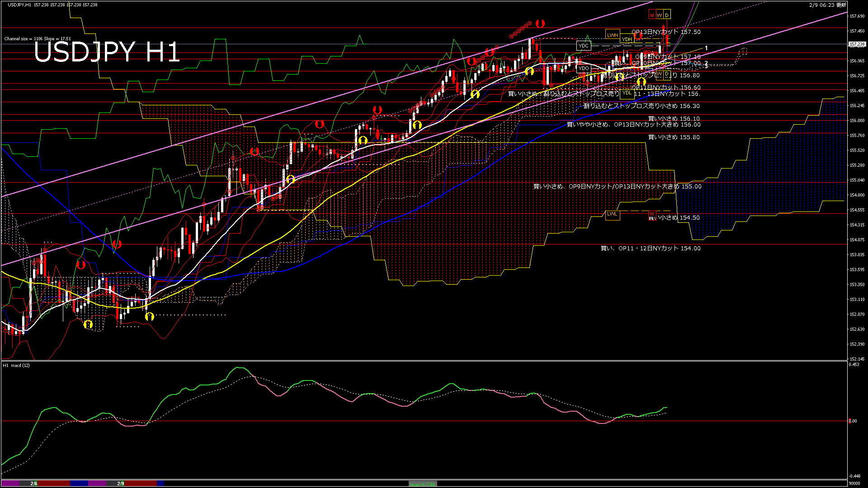Select the 買い、OP11・12日NYカット 154.00 label
Screen dimensions: 868x488
(x=651, y=249)
